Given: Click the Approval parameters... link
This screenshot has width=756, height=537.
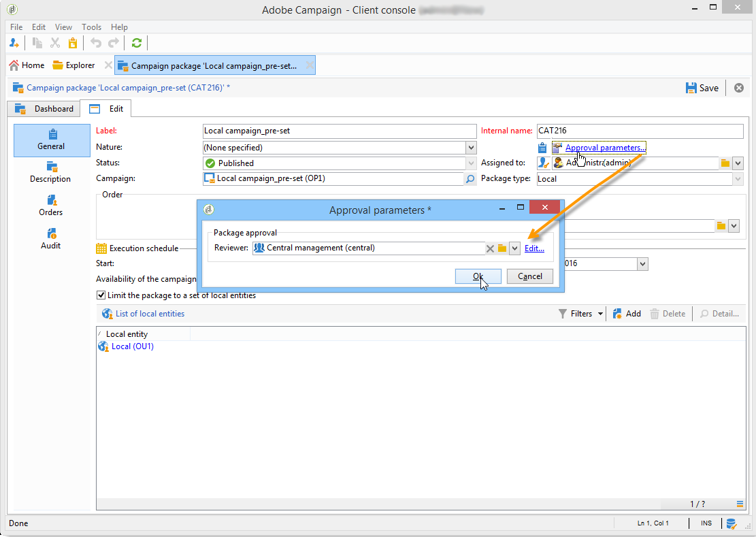Looking at the screenshot, I should (x=605, y=148).
